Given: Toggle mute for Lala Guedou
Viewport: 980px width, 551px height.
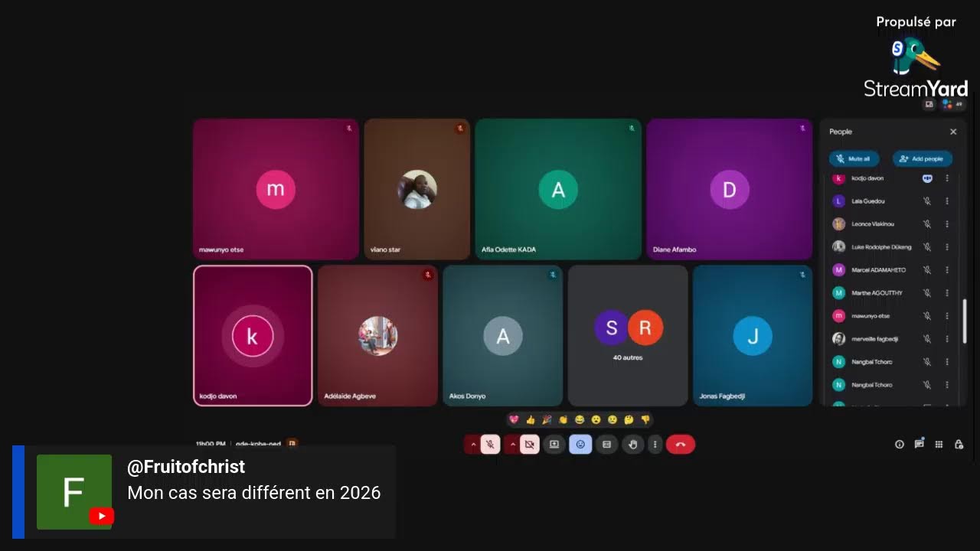Looking at the screenshot, I should pyautogui.click(x=927, y=201).
